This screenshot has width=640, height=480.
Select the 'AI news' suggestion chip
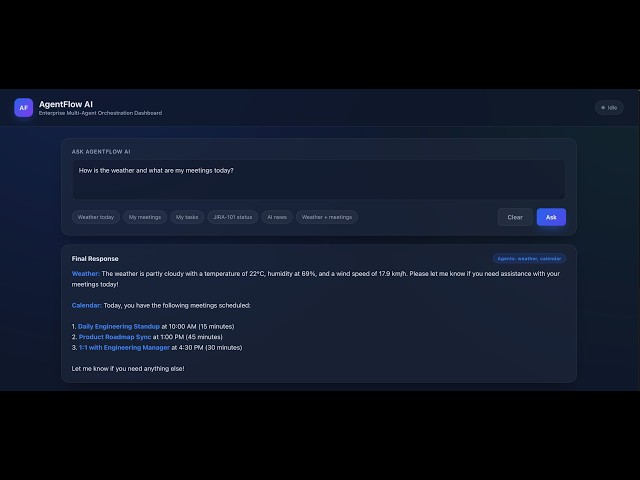click(x=277, y=217)
